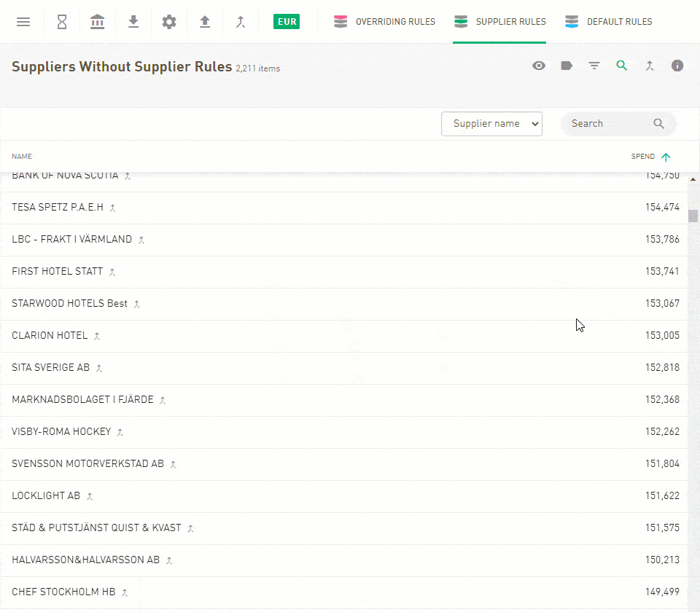
Task: Toggle the search icon in header
Action: [622, 66]
